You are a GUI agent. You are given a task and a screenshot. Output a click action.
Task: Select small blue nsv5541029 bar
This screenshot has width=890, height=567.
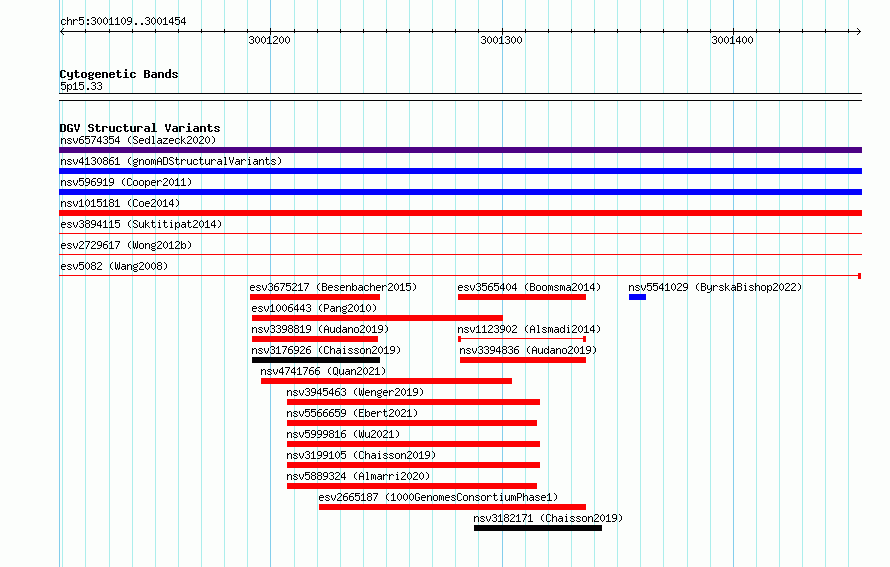[637, 297]
